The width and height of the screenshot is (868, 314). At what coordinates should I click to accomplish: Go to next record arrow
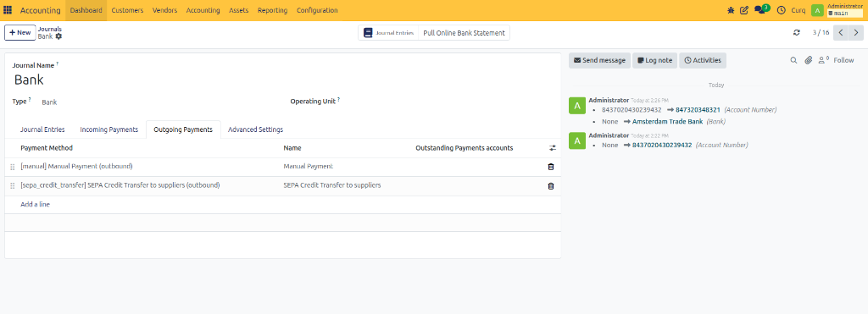click(856, 33)
